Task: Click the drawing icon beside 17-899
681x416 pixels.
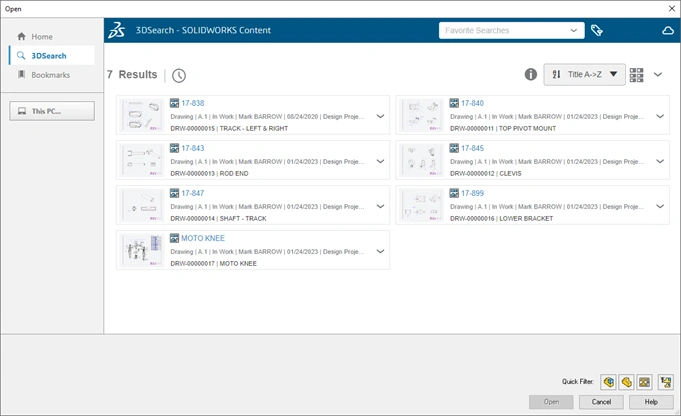Action: click(454, 193)
